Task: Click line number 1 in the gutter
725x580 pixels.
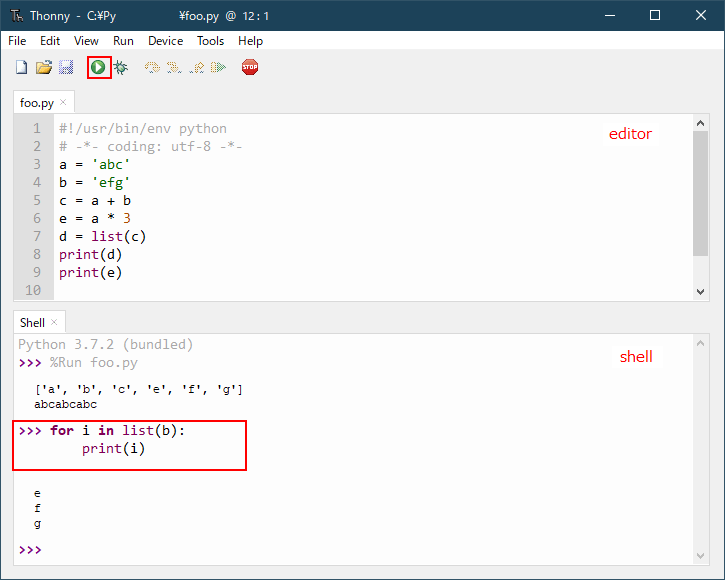Action: click(37, 128)
